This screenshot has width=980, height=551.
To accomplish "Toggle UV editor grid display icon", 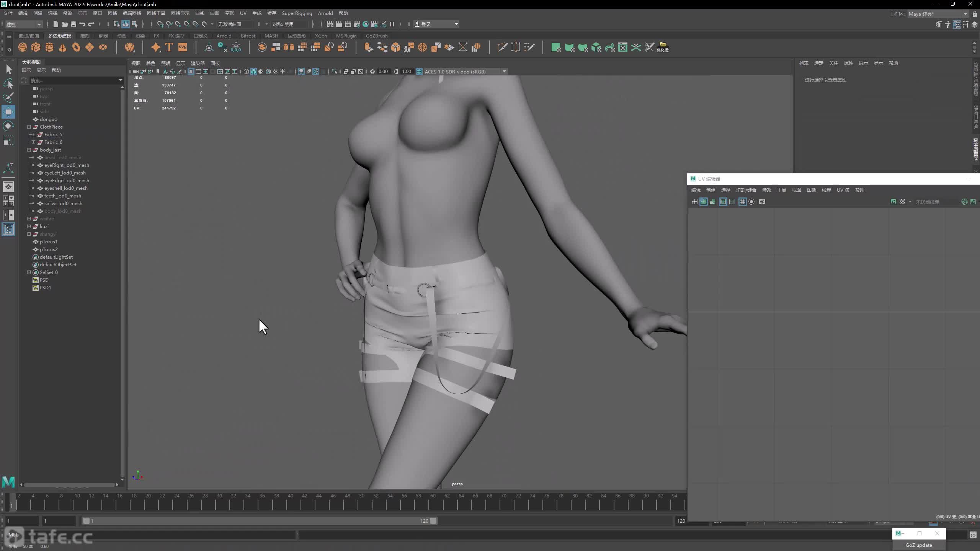I will pyautogui.click(x=743, y=202).
